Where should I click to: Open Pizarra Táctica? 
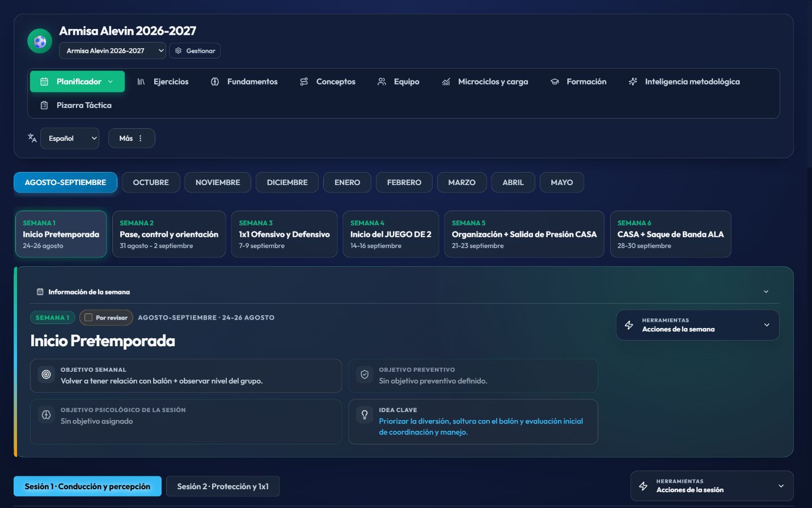tap(75, 105)
